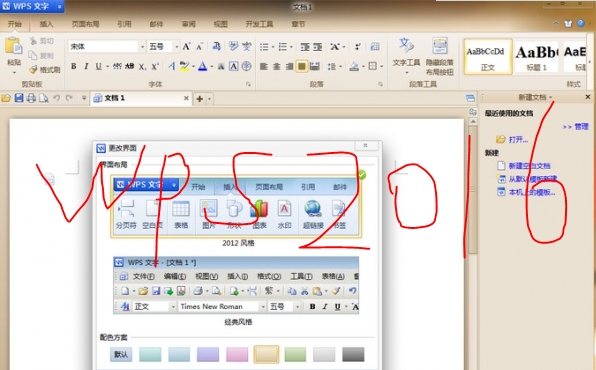Click the font color A icon
Screen dimensions: 596x370
point(203,66)
